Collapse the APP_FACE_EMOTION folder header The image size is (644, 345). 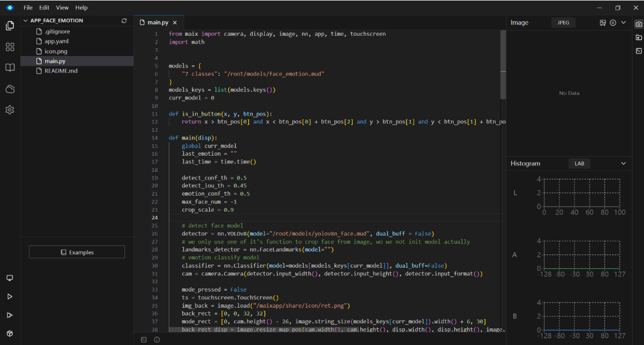(x=77, y=21)
